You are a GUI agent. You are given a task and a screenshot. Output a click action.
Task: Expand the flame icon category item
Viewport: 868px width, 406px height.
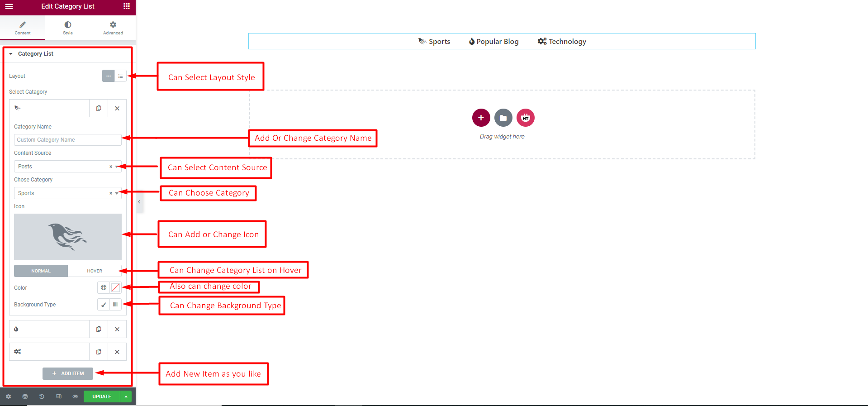click(49, 329)
